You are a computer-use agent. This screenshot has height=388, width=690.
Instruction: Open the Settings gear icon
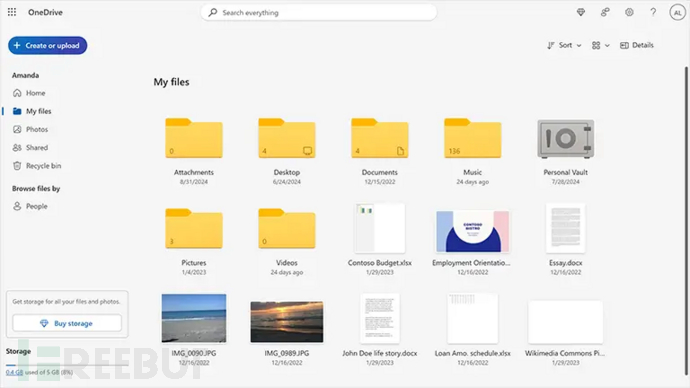(x=629, y=12)
